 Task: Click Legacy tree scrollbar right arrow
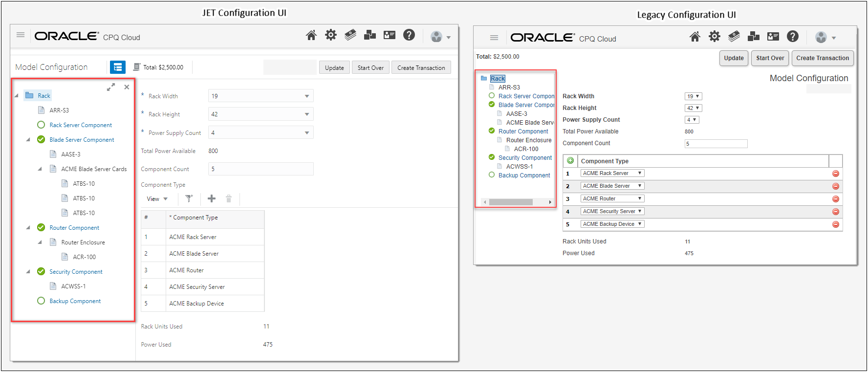[550, 202]
